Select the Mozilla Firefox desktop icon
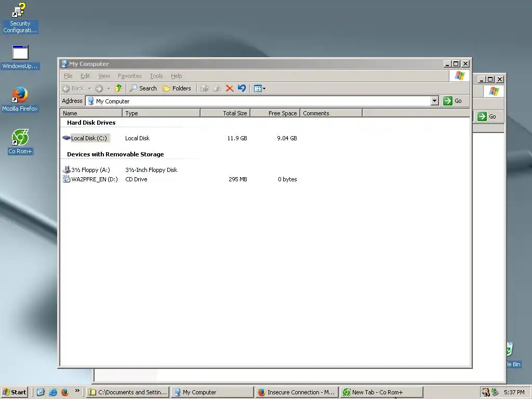This screenshot has width=532, height=399. pos(20,99)
